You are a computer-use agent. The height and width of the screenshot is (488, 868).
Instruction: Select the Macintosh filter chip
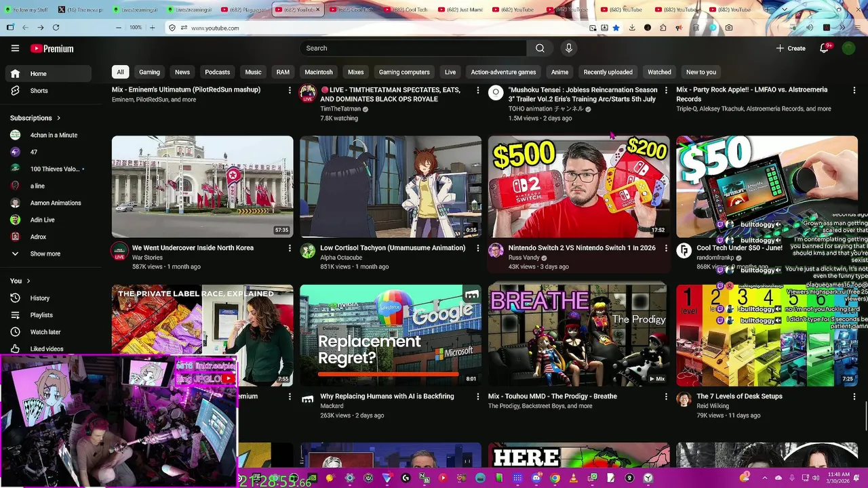[319, 72]
